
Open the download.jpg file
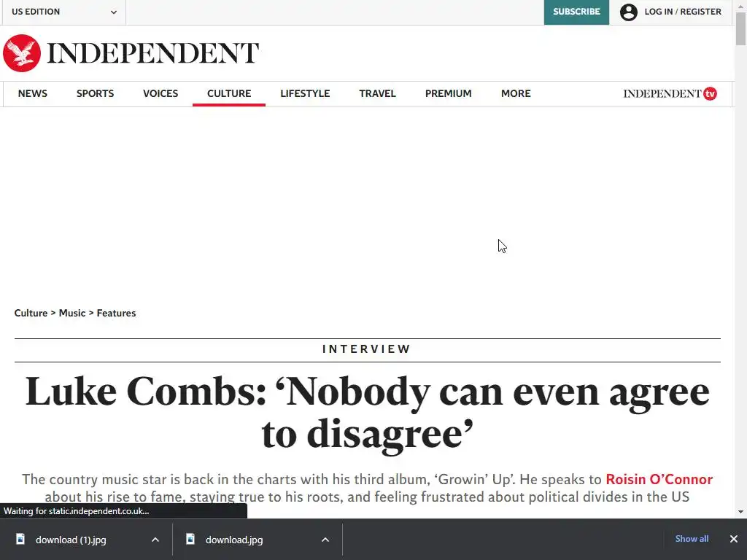click(234, 540)
